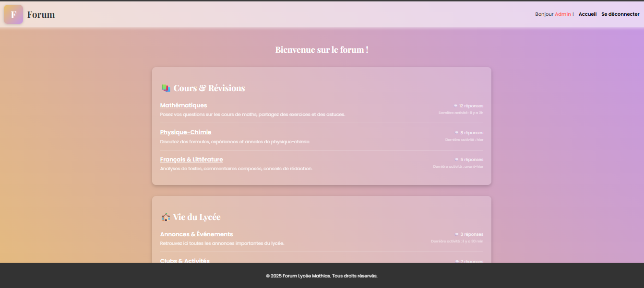Open the Français & Littérature forum
644x288 pixels.
tap(191, 159)
